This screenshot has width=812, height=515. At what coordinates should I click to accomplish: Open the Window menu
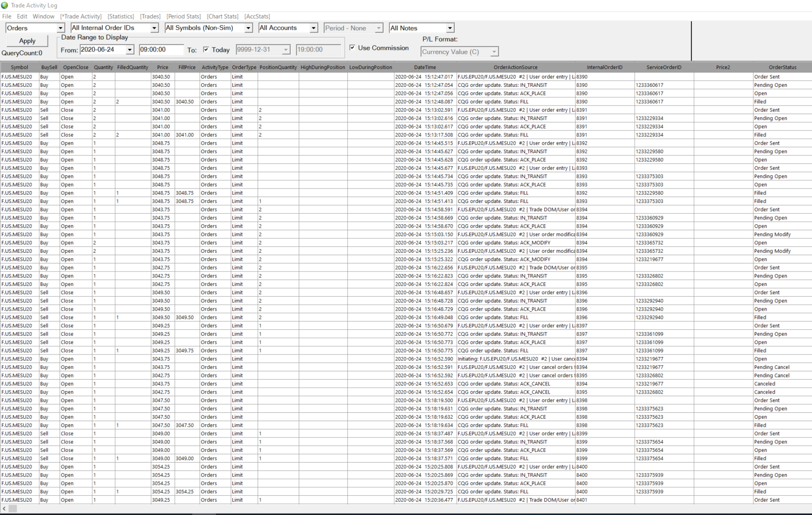pyautogui.click(x=43, y=16)
